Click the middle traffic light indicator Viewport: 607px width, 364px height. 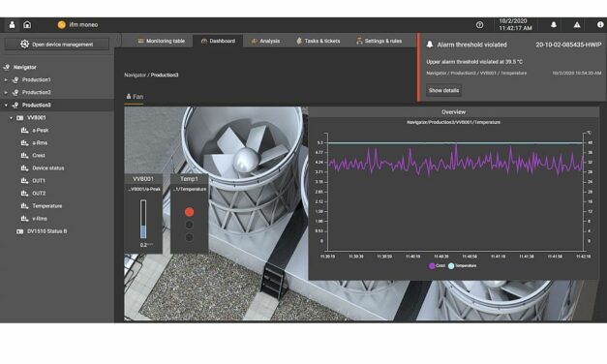point(190,225)
